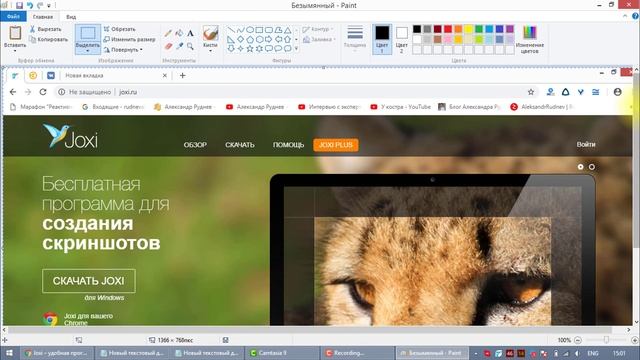
Task: Select the Pencil tool in Paint
Action: 168,33
